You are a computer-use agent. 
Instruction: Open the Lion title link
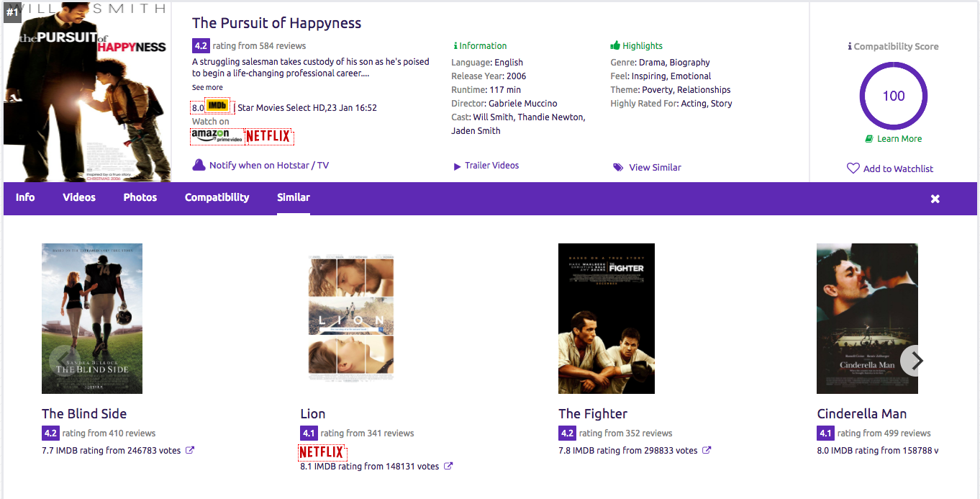pos(313,414)
